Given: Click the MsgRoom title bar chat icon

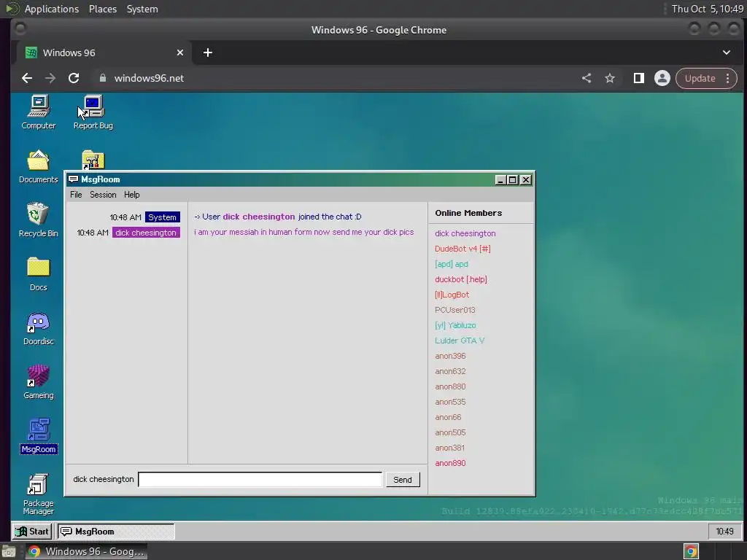Looking at the screenshot, I should pos(74,179).
